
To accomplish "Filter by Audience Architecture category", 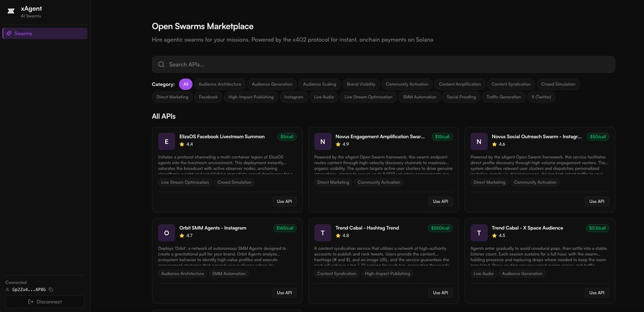I will 220,84.
